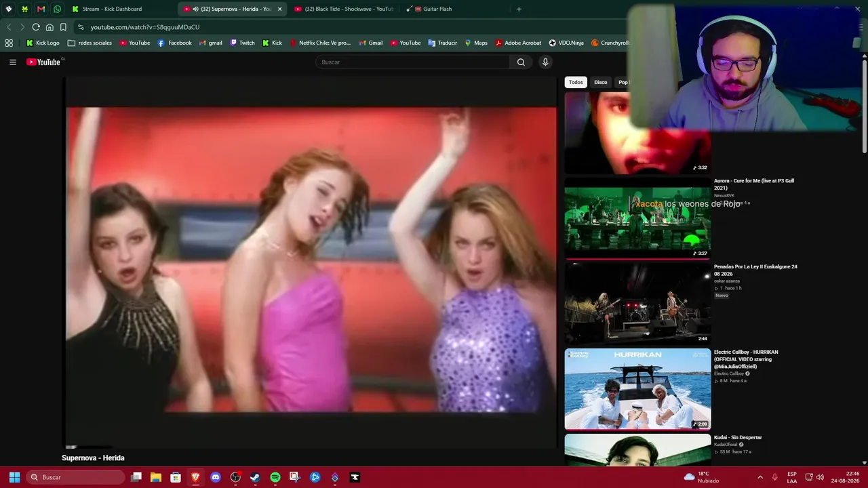Open the bookmarks apps grid icon
Viewport: 868px width, 488px height.
click(x=9, y=43)
